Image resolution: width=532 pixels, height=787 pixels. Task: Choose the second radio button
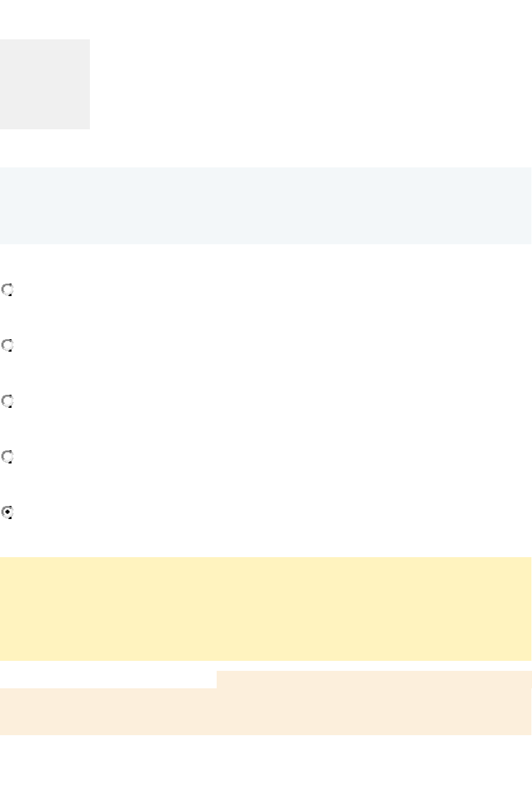tap(7, 345)
